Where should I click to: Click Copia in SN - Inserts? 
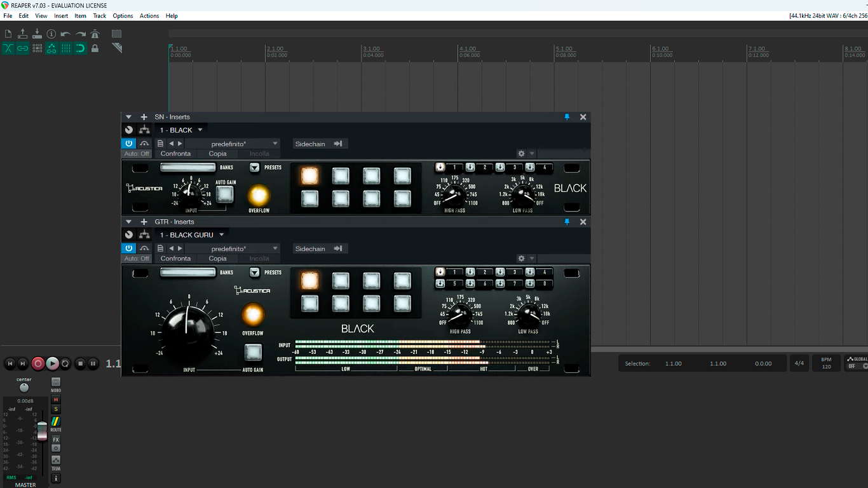click(x=217, y=154)
